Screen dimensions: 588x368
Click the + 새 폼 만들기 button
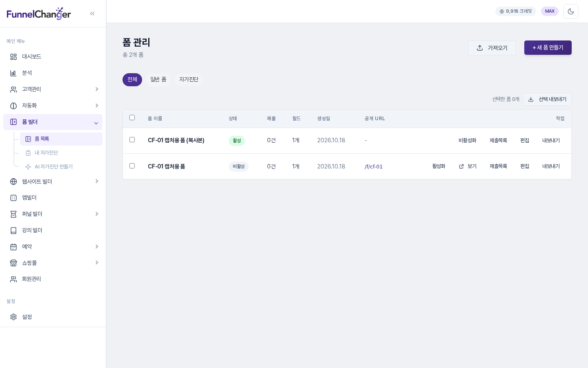tap(548, 48)
